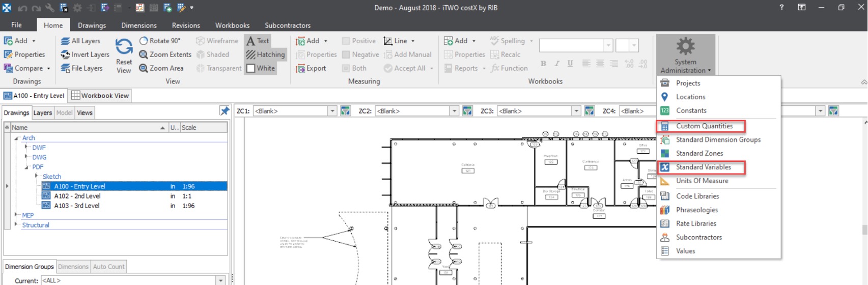The width and height of the screenshot is (868, 285).
Task: Show All Layers
Action: 80,41
